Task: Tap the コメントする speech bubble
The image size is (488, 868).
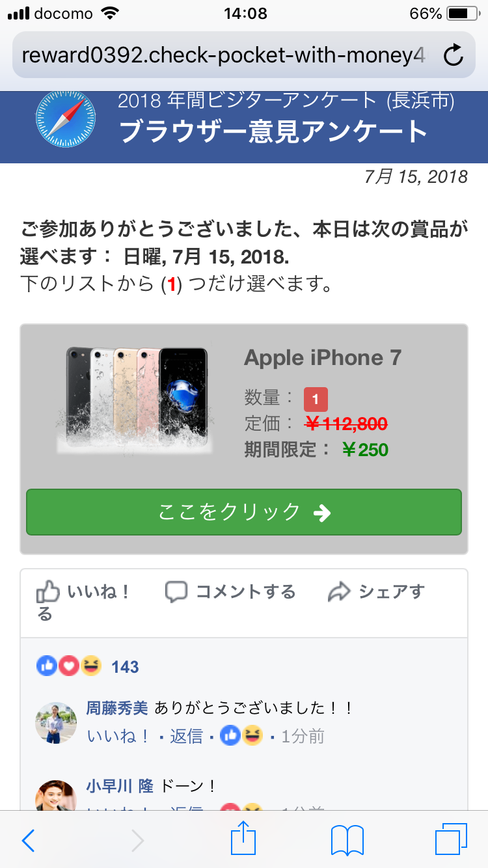Action: pyautogui.click(x=230, y=591)
